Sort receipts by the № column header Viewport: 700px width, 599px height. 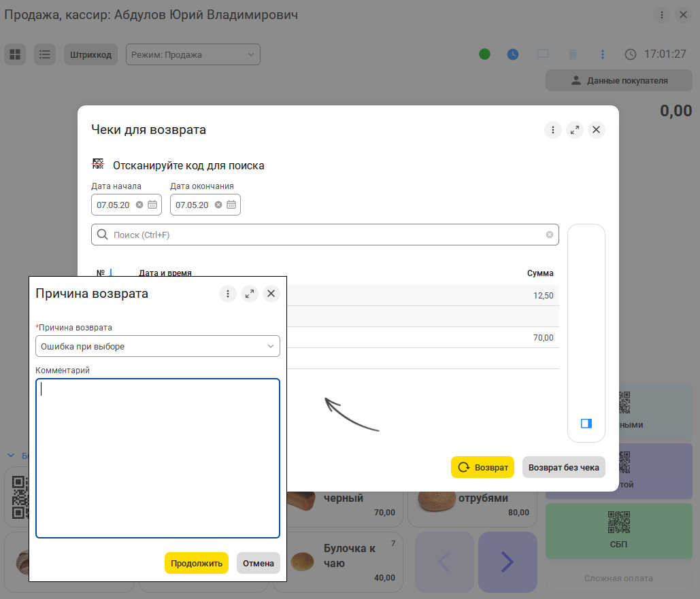coord(101,273)
